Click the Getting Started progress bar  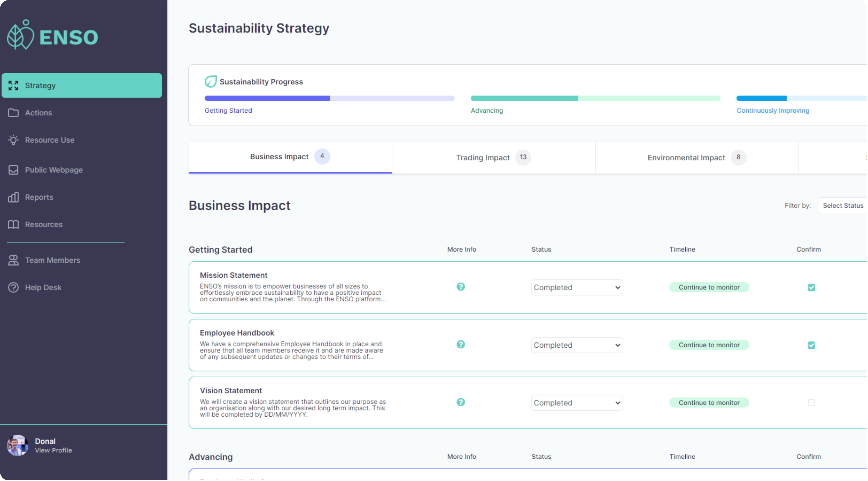330,99
